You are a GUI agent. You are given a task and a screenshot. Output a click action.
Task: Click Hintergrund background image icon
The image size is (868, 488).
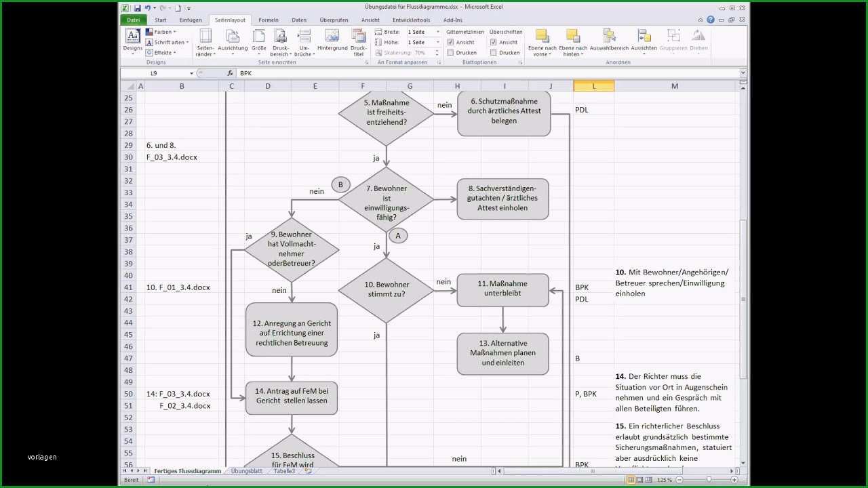pyautogui.click(x=332, y=39)
